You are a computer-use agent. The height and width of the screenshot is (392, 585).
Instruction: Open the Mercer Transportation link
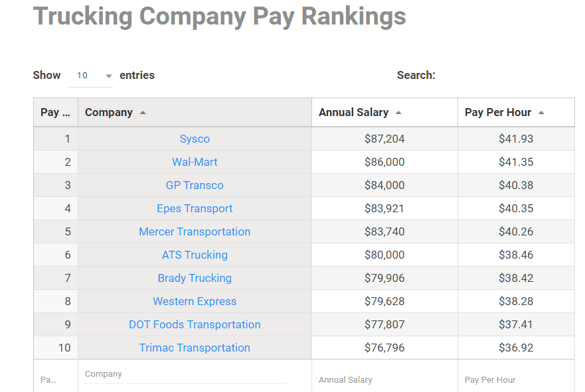click(x=195, y=231)
